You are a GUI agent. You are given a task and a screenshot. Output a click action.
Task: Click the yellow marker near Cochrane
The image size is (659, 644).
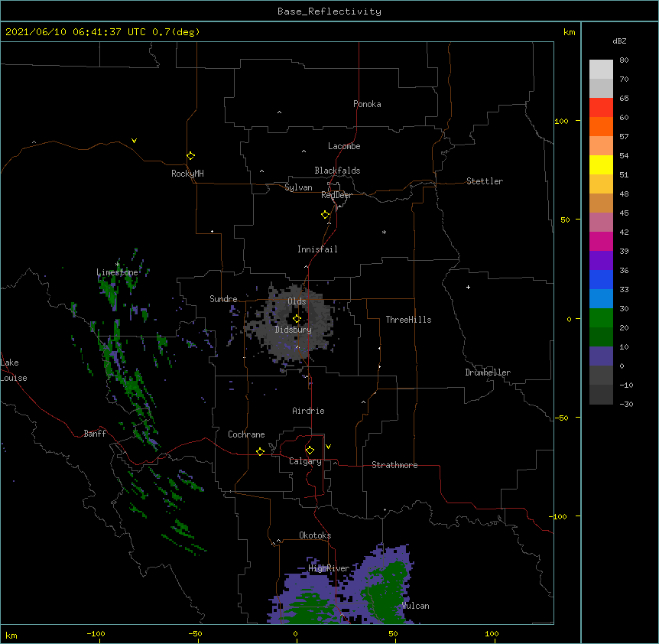click(260, 451)
